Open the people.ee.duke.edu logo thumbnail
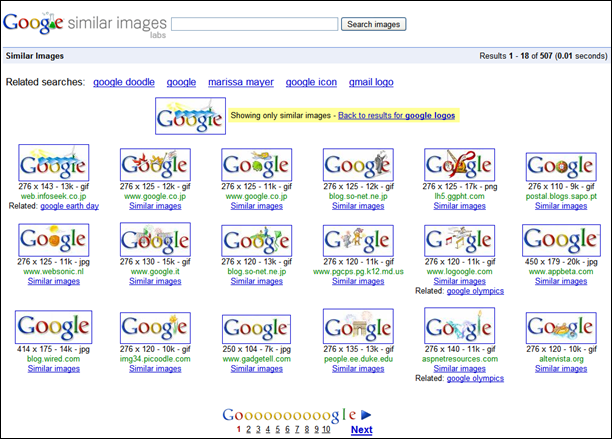The width and height of the screenshot is (612, 439). [x=358, y=326]
